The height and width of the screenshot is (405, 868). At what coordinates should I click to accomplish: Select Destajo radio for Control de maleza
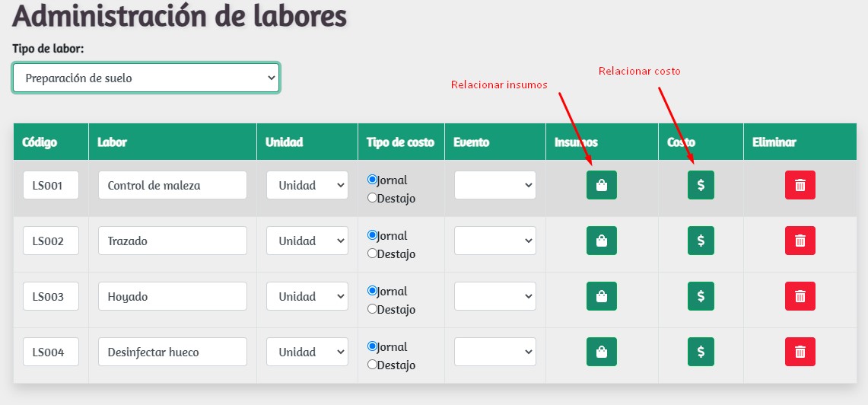[x=372, y=198]
